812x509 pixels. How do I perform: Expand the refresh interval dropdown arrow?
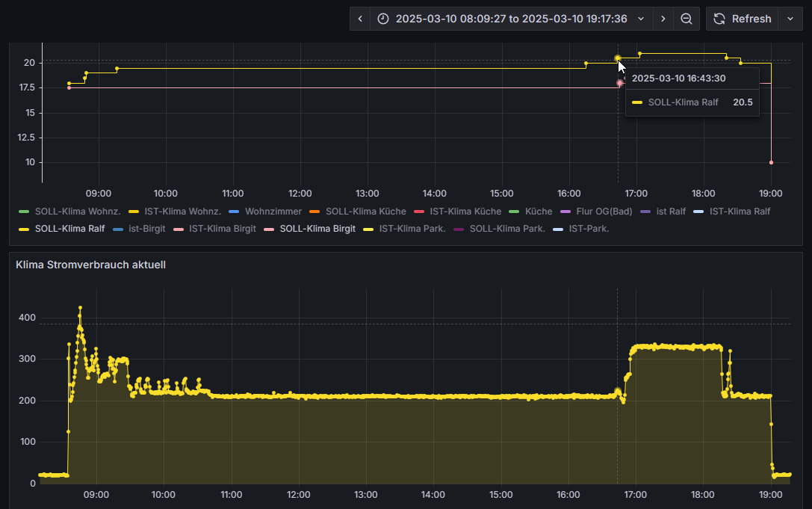pyautogui.click(x=790, y=19)
